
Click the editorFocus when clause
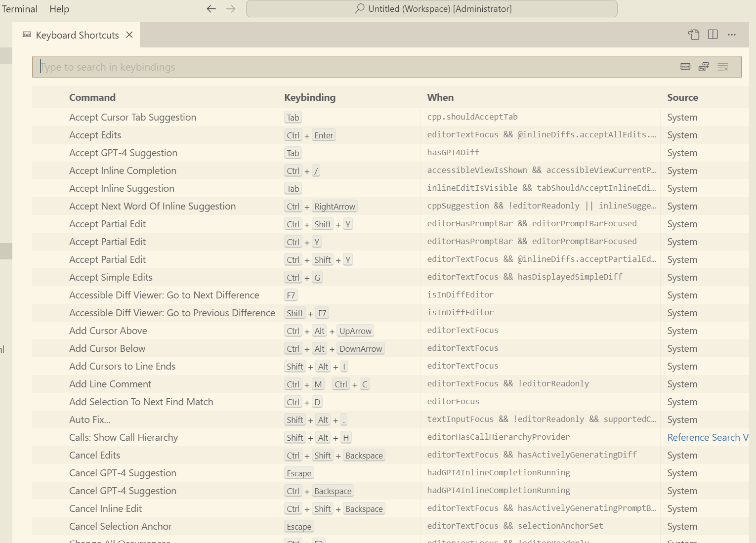tap(453, 402)
